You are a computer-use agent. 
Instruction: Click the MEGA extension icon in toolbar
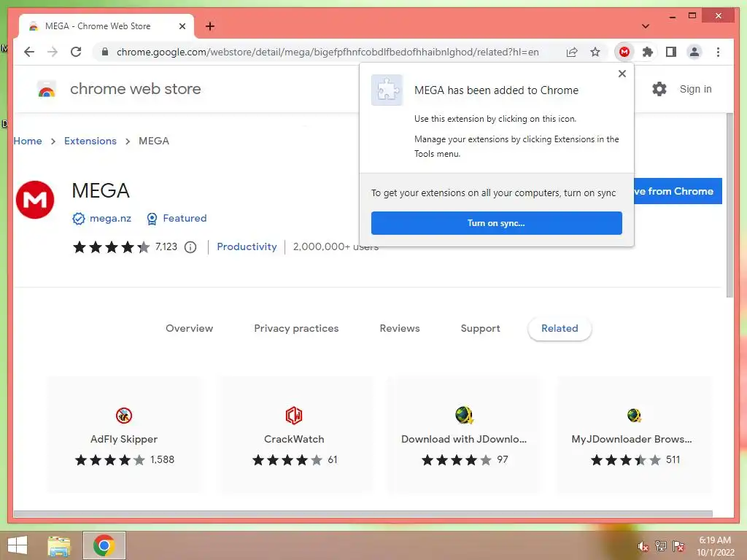point(624,52)
